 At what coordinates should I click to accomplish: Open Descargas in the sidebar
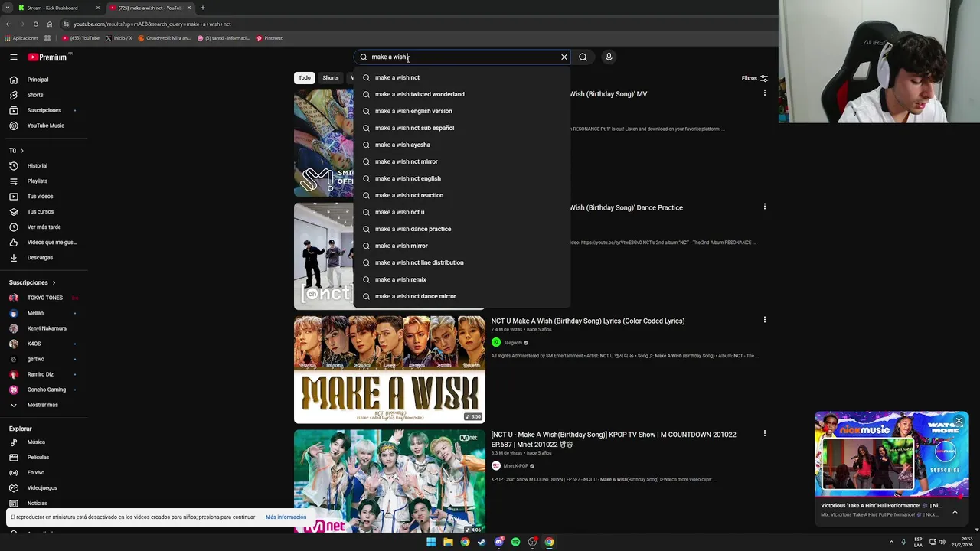pos(44,257)
